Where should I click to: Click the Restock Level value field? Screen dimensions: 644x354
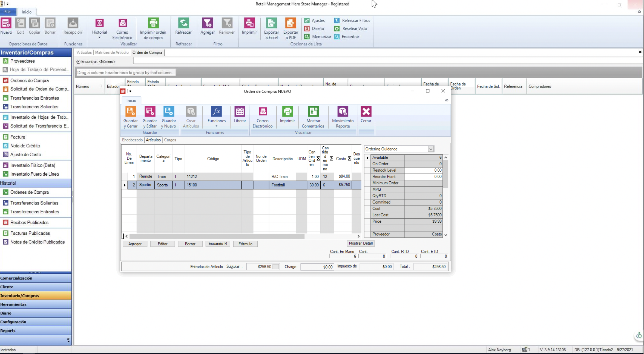(x=423, y=170)
